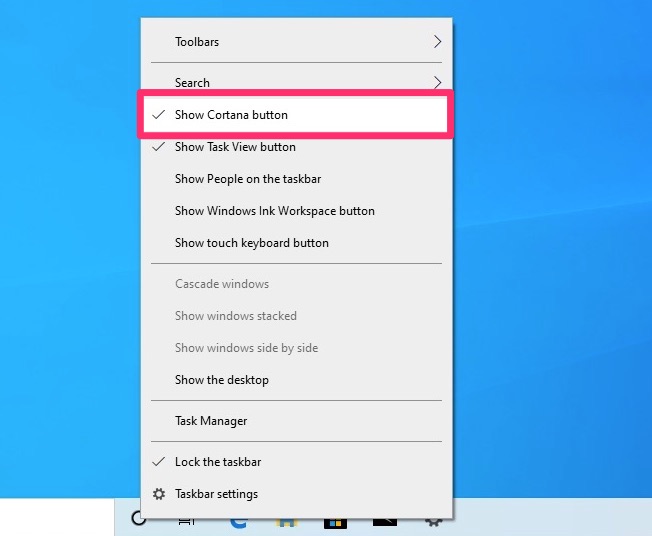Open Taskbar settings gear entry

pos(296,494)
